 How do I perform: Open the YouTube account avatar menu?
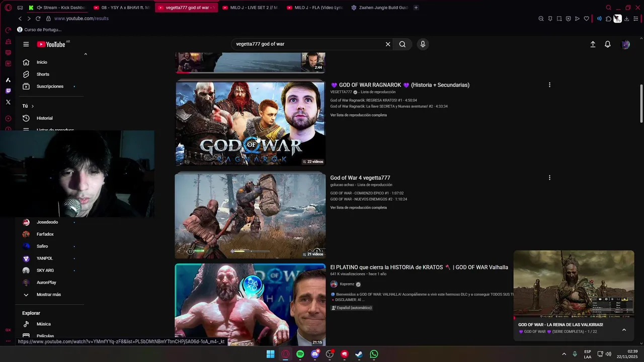(625, 44)
